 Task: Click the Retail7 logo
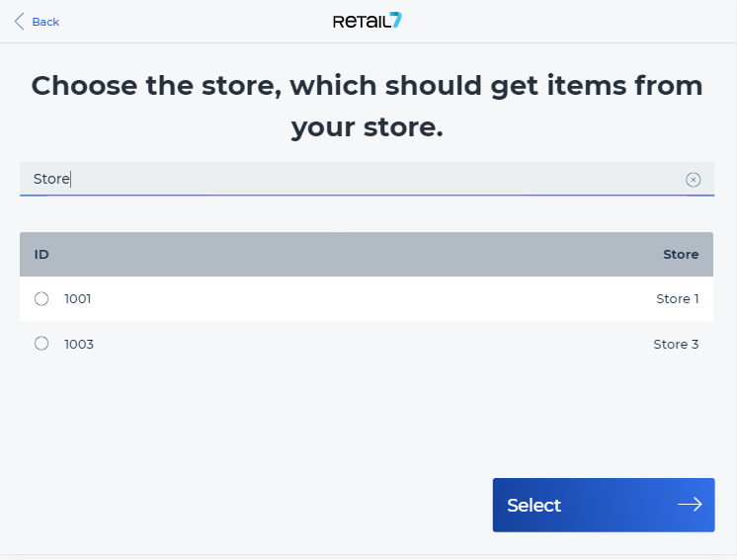(368, 21)
